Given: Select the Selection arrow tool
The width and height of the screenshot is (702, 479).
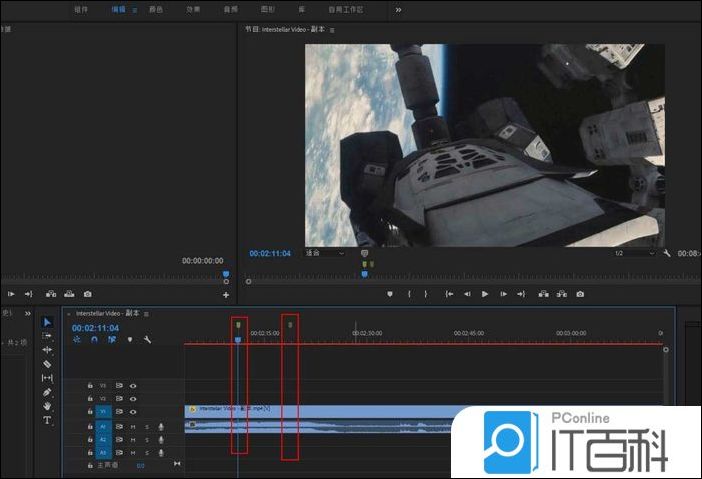Looking at the screenshot, I should (47, 322).
